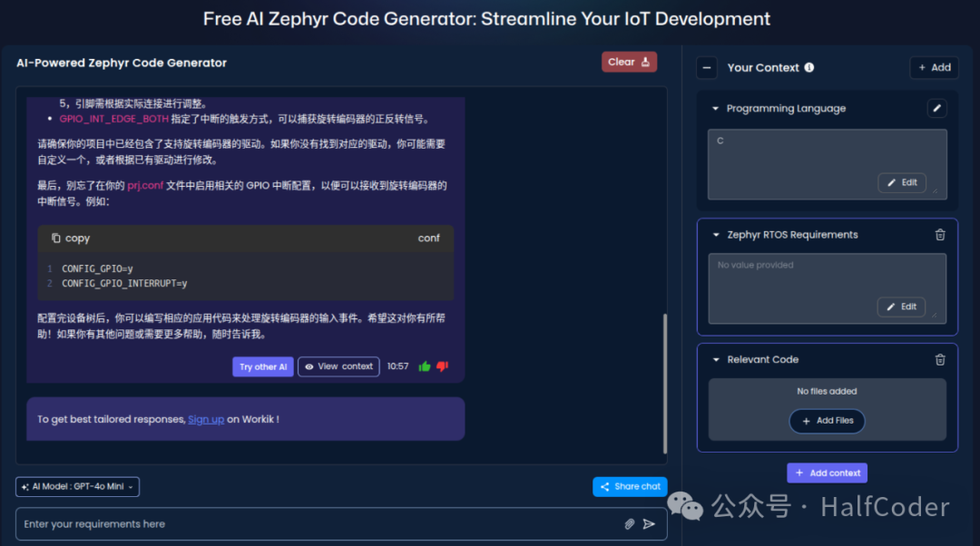Click the Try other AI button
The image size is (980, 546).
click(x=263, y=366)
